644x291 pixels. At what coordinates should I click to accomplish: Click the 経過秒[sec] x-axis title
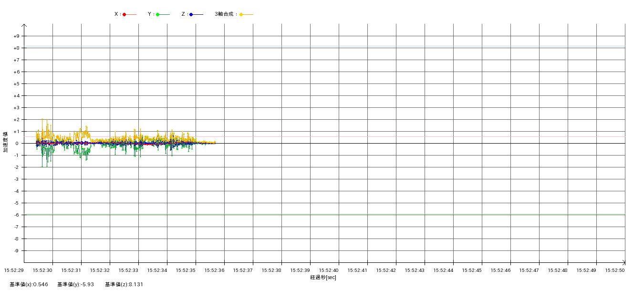[x=323, y=277]
